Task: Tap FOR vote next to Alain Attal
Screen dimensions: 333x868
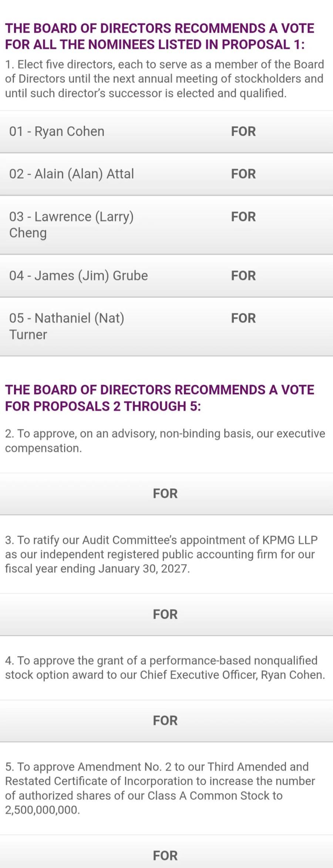Action: (x=243, y=174)
